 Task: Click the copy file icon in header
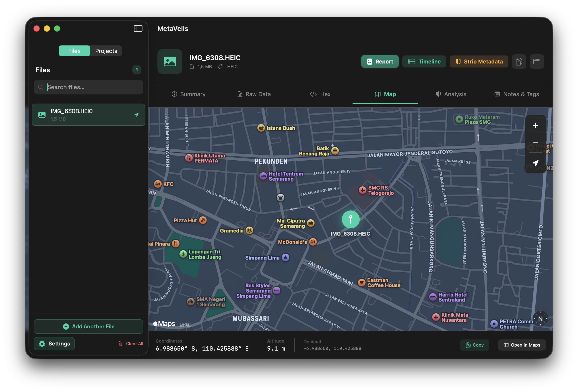[519, 62]
